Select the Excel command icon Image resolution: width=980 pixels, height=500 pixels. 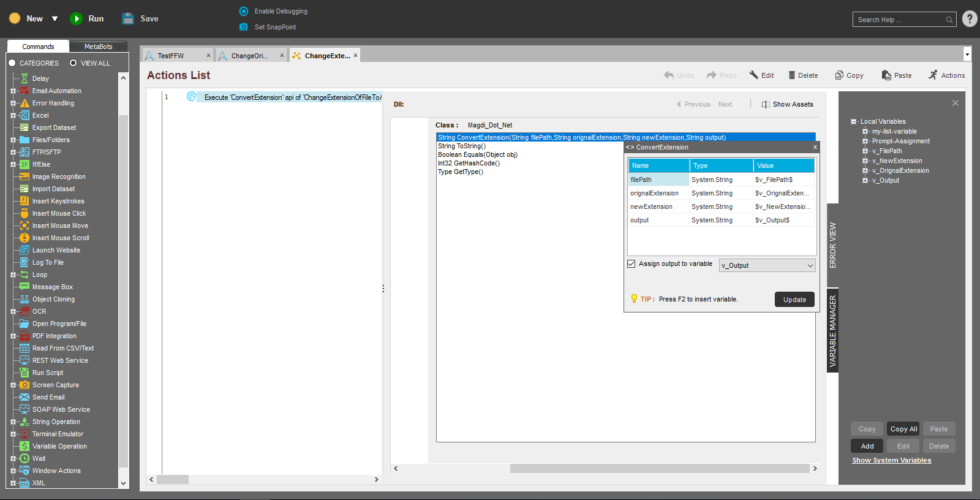[24, 115]
